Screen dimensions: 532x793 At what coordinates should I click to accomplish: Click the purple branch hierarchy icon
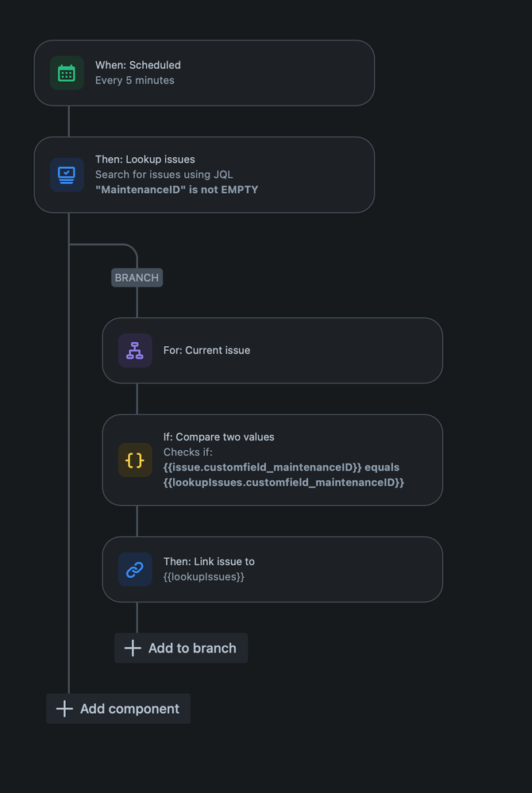[135, 350]
